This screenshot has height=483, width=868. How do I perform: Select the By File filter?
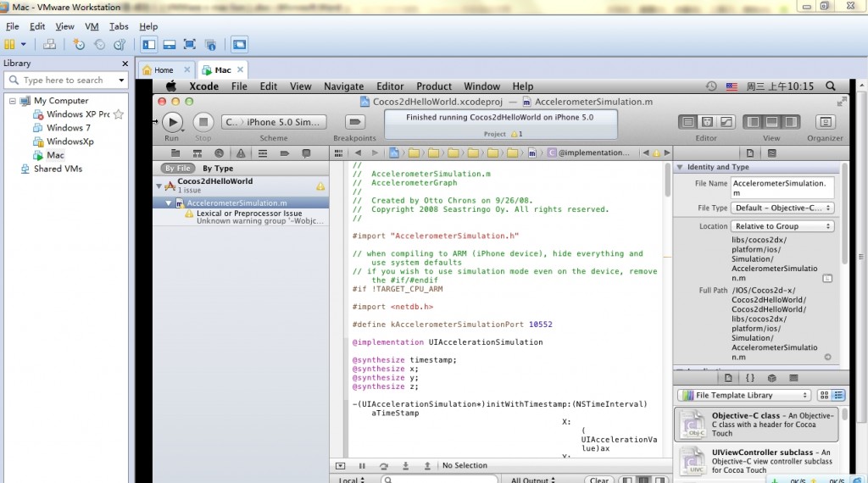point(178,168)
